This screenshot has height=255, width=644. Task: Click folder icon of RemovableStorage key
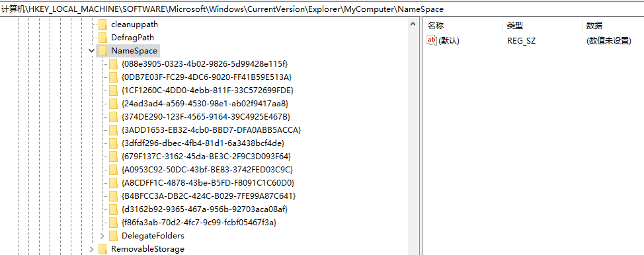(x=102, y=249)
